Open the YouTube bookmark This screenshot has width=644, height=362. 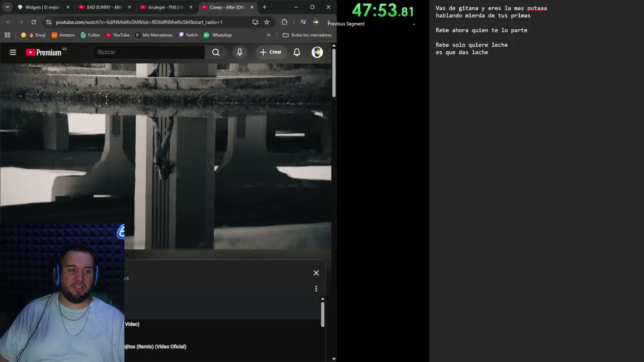point(117,35)
